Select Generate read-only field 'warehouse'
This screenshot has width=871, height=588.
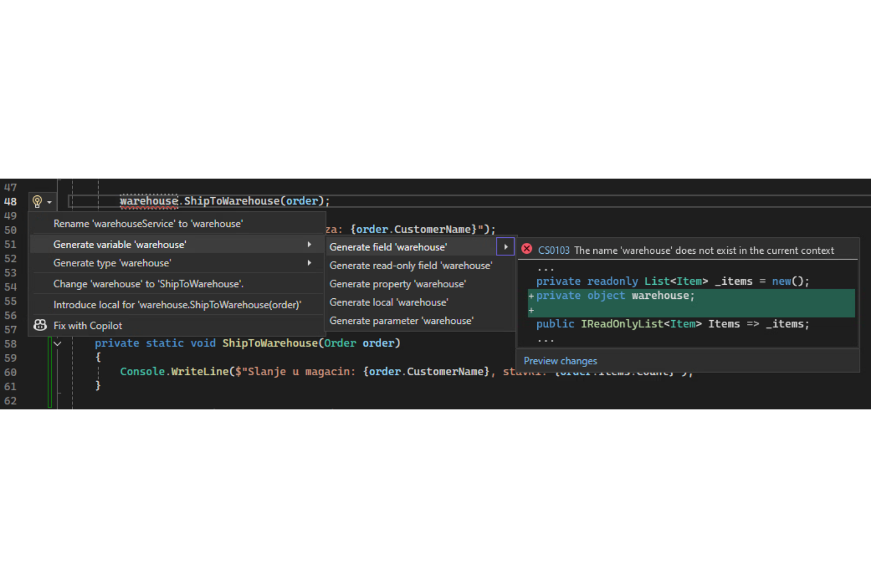(x=410, y=266)
